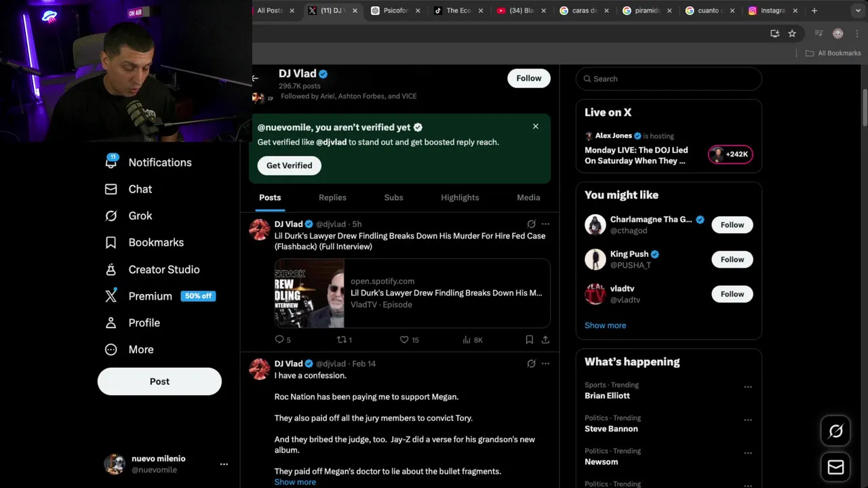Bookmark this page with the star icon
This screenshot has width=868, height=488.
pyautogui.click(x=792, y=33)
